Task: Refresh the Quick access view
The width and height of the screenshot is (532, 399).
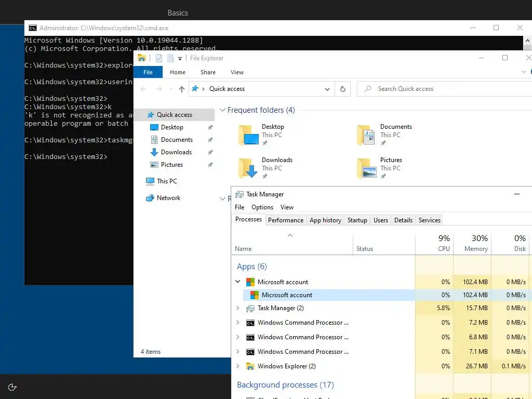Action: pyautogui.click(x=343, y=89)
